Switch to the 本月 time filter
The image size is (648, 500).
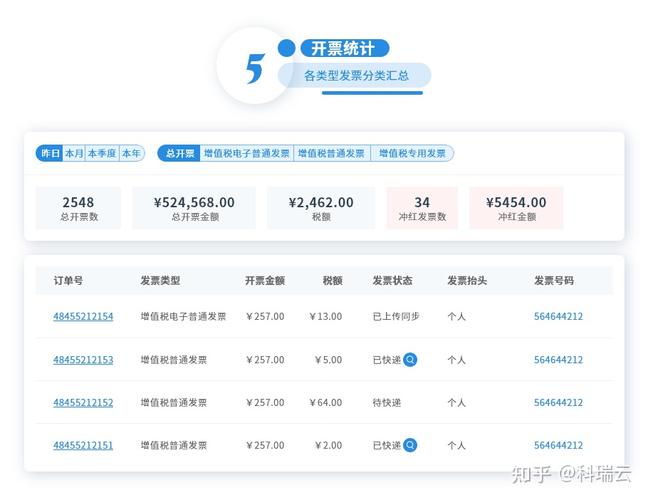click(74, 153)
